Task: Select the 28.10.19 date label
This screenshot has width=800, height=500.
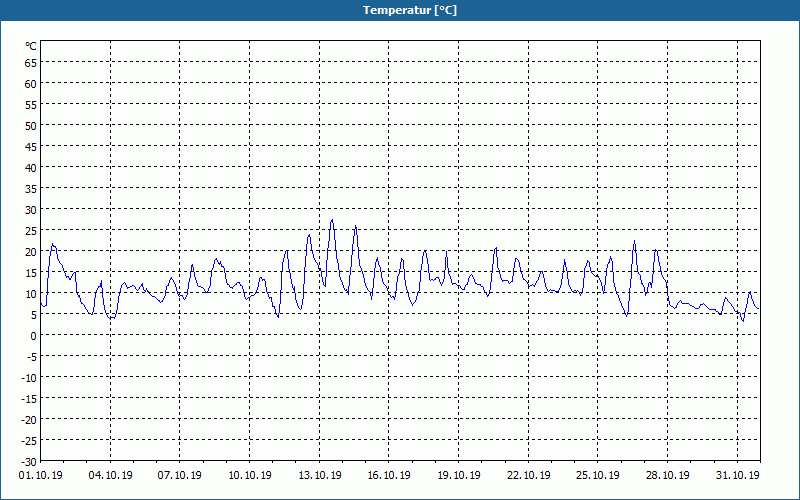Action: [x=667, y=475]
